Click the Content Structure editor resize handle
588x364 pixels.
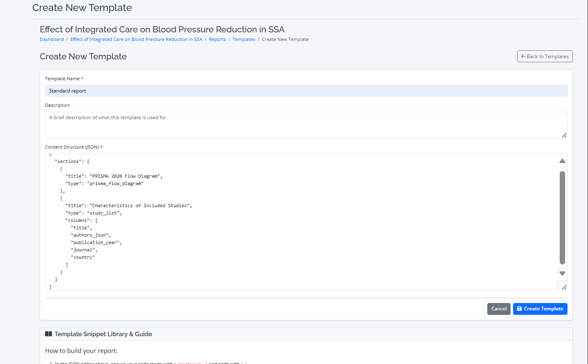point(564,287)
